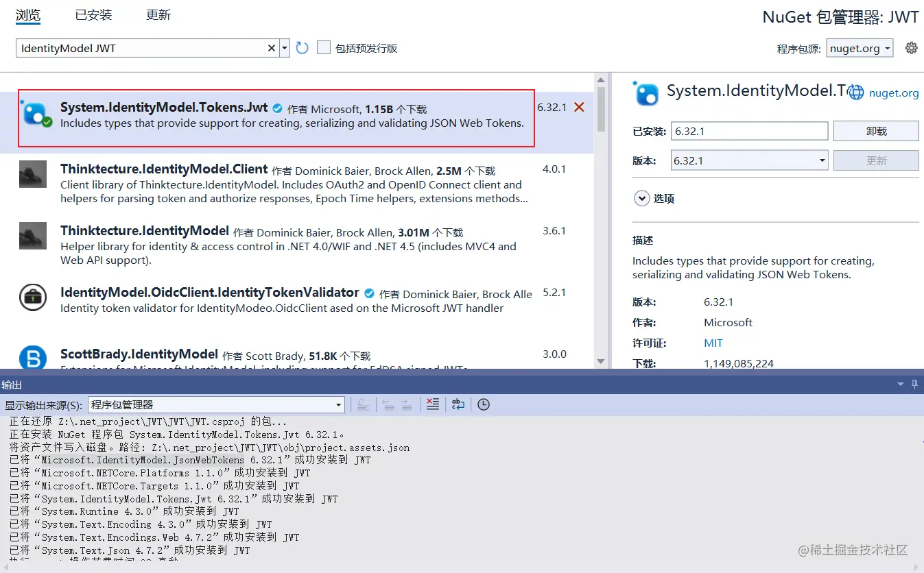Toggle the 包括预发行版 checkbox
This screenshot has height=573, width=924.
click(x=324, y=48)
